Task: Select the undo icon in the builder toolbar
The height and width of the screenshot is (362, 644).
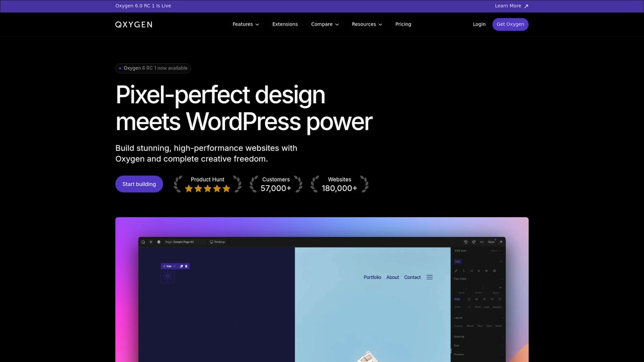Action: click(466, 242)
